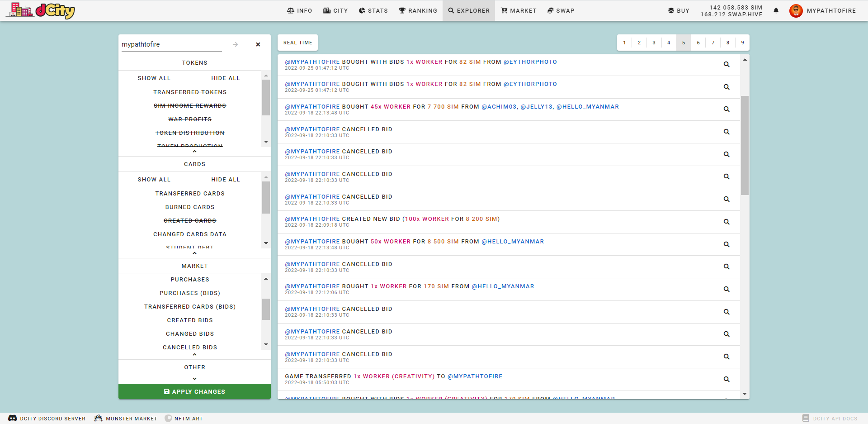
Task: Toggle the Purchases filter
Action: pyautogui.click(x=190, y=279)
